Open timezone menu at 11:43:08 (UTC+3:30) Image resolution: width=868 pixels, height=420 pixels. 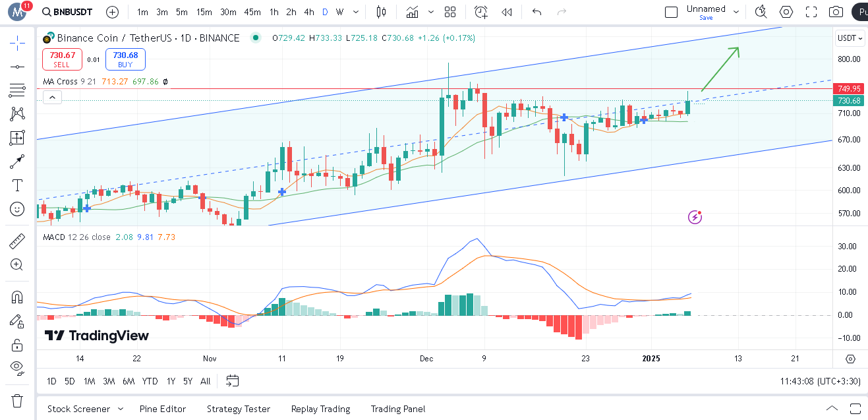coord(819,381)
